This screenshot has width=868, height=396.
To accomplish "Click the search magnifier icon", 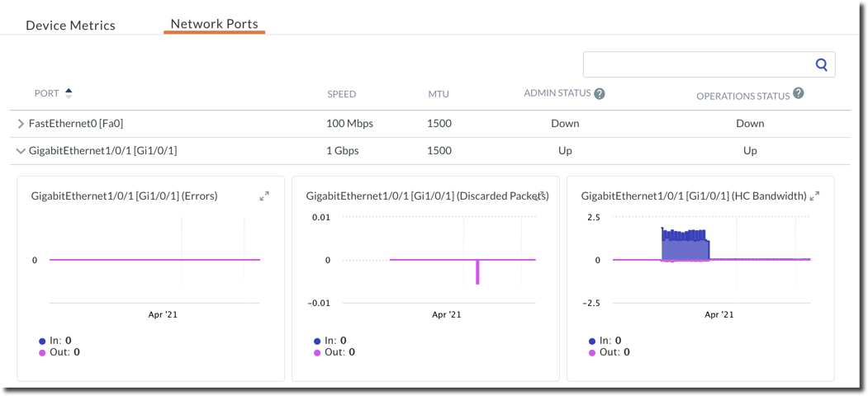I will point(821,64).
